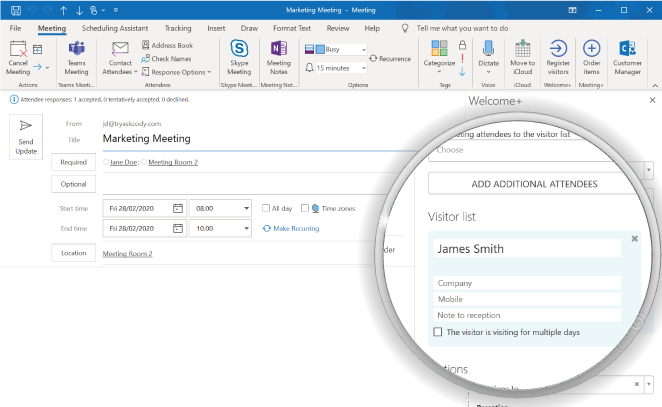This screenshot has width=662, height=407.
Task: Open the File menu
Action: point(15,28)
